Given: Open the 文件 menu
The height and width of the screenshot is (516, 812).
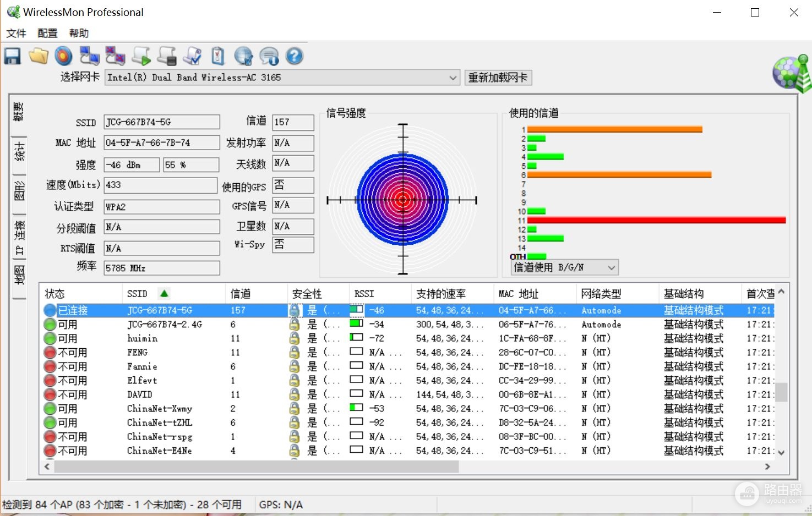Looking at the screenshot, I should point(16,33).
